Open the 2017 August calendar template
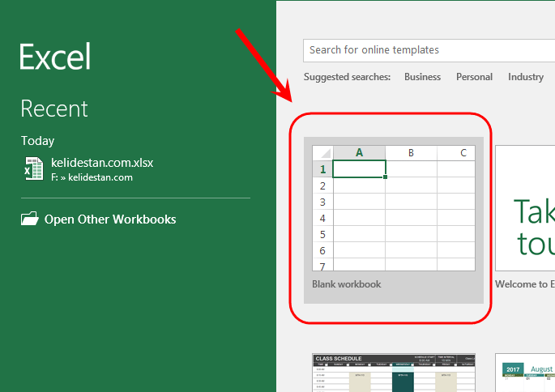The height and width of the screenshot is (392, 555). tap(525, 373)
